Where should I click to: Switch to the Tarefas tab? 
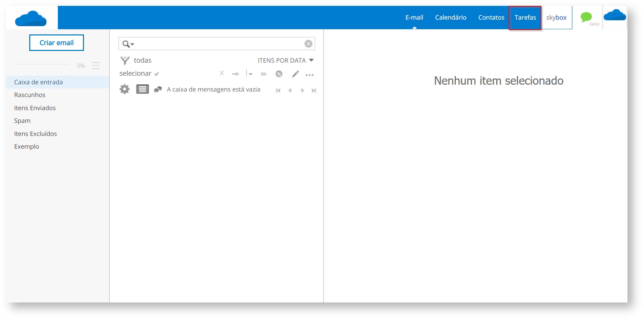(525, 18)
